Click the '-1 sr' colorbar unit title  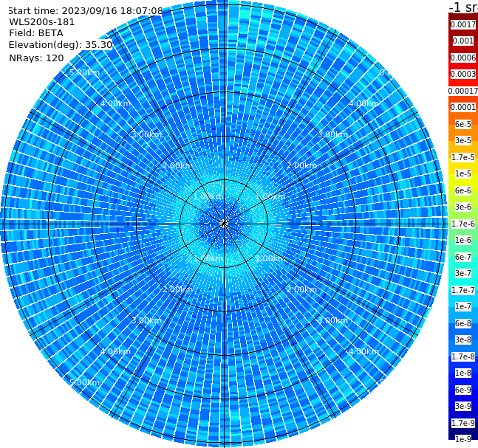click(x=463, y=7)
